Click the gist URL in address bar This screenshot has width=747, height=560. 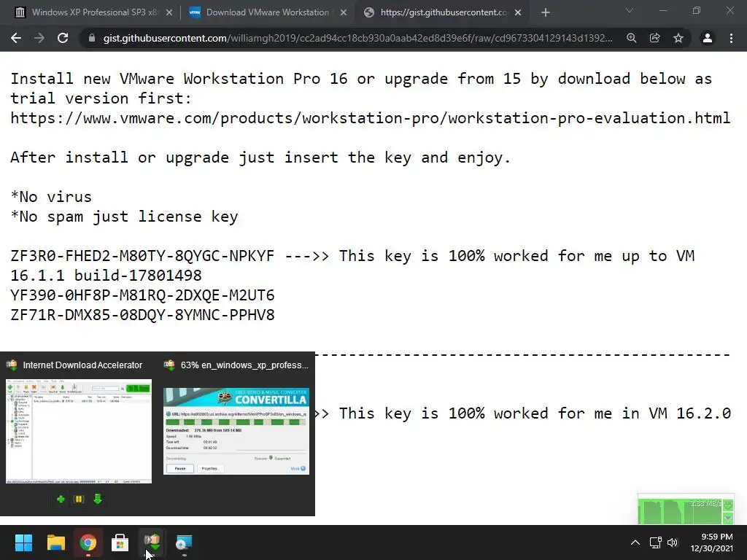tap(357, 38)
